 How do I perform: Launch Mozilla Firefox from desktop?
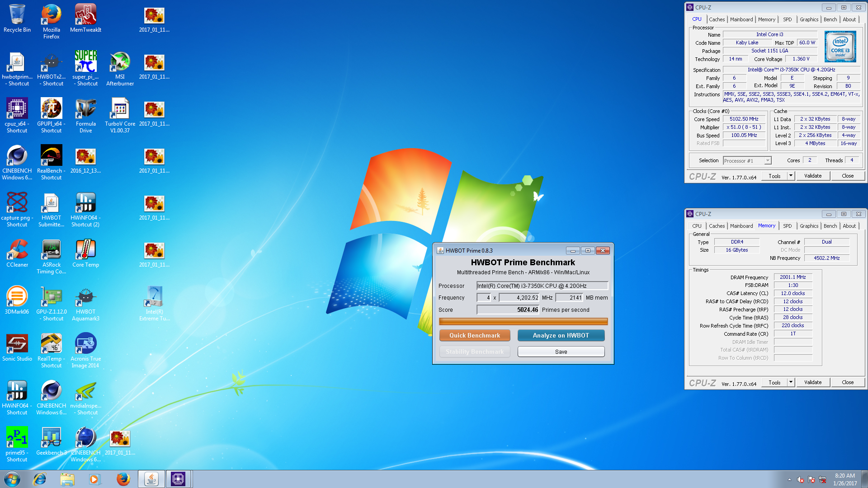tap(52, 22)
